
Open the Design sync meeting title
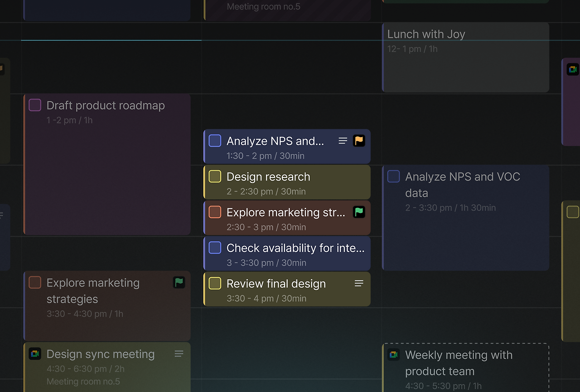click(101, 354)
